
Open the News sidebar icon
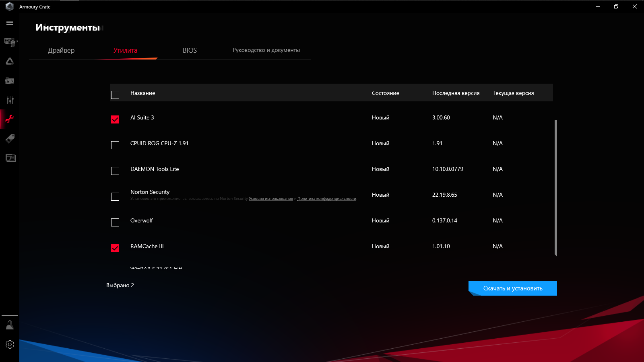coord(10,158)
